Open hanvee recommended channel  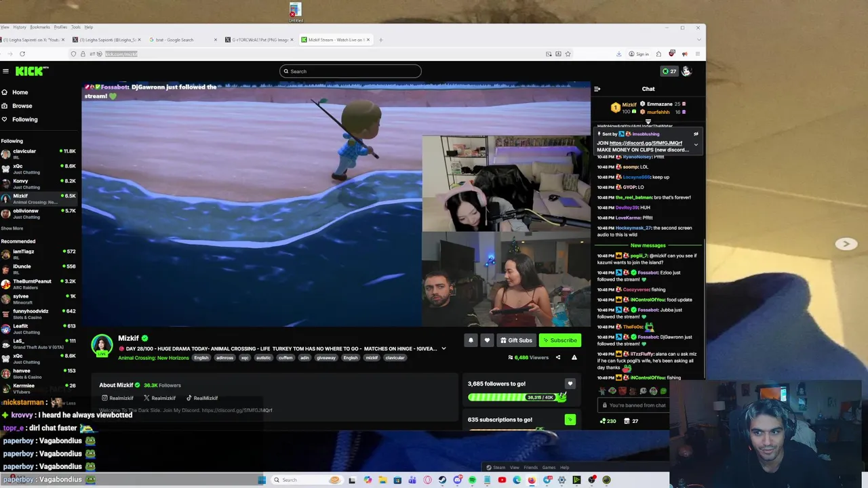(39, 373)
